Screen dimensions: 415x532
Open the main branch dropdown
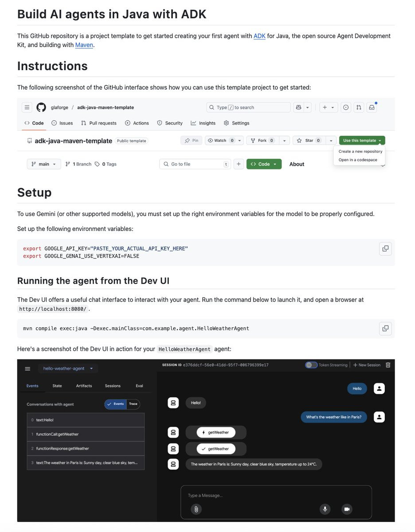pyautogui.click(x=43, y=164)
